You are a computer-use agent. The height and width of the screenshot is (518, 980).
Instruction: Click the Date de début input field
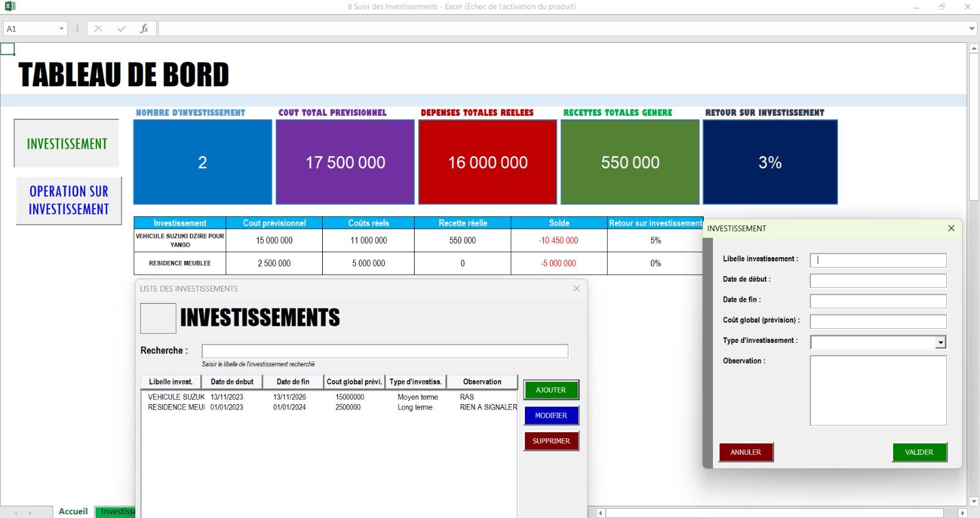click(x=878, y=280)
